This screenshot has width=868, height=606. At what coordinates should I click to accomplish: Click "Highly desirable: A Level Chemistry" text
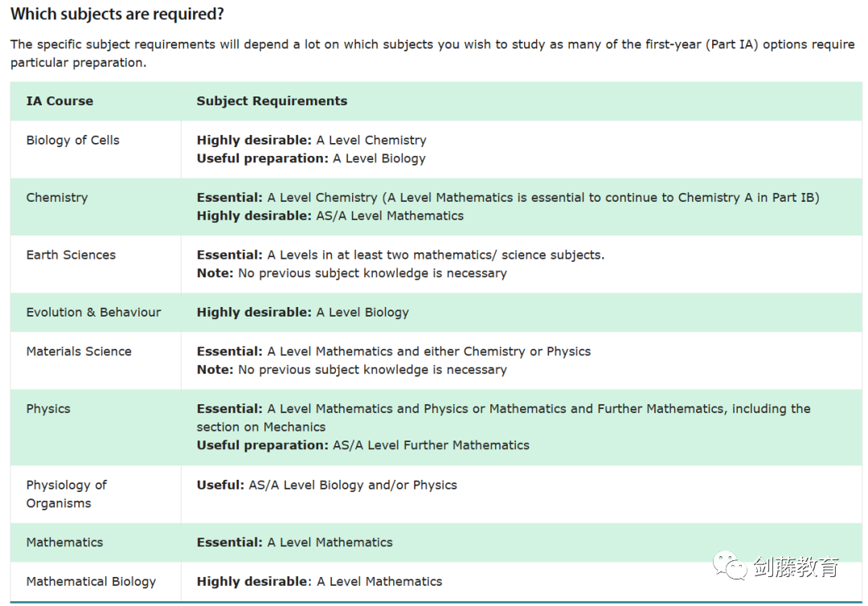311,140
